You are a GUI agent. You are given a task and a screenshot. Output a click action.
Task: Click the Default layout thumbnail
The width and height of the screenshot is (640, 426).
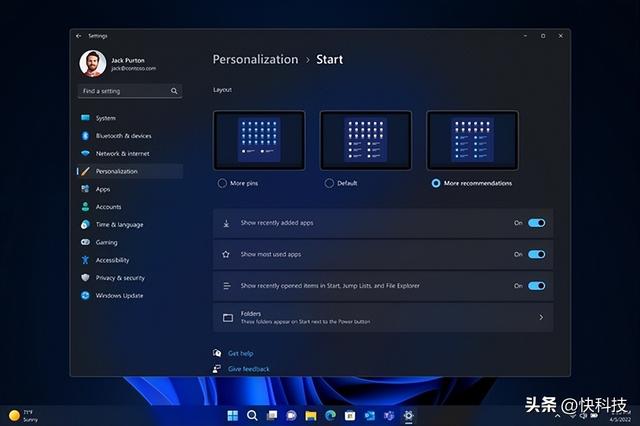[x=366, y=140]
